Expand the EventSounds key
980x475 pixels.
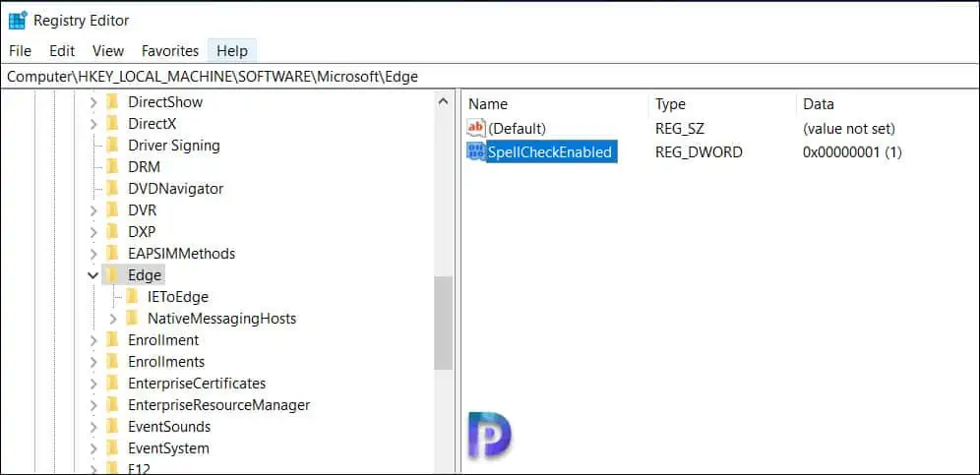(x=93, y=427)
